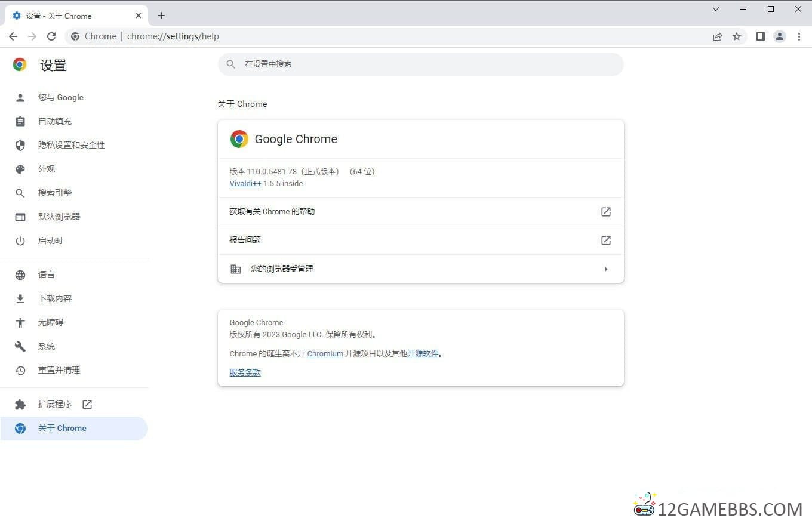Open Chrome three-dot menu
Image resolution: width=812 pixels, height=524 pixels.
point(799,36)
